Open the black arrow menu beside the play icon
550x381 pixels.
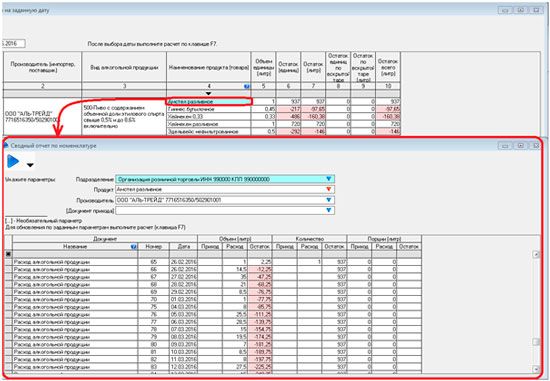30,165
